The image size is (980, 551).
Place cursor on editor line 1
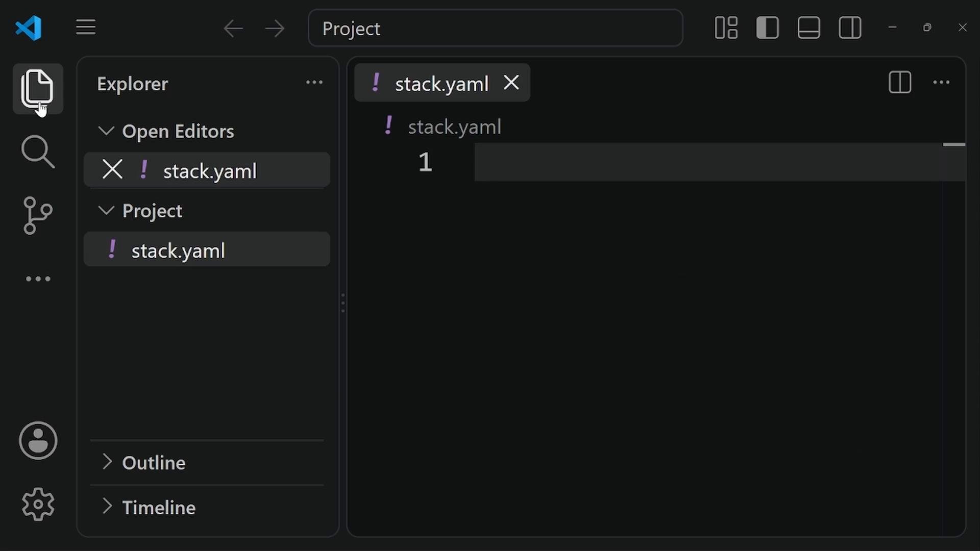pyautogui.click(x=708, y=162)
